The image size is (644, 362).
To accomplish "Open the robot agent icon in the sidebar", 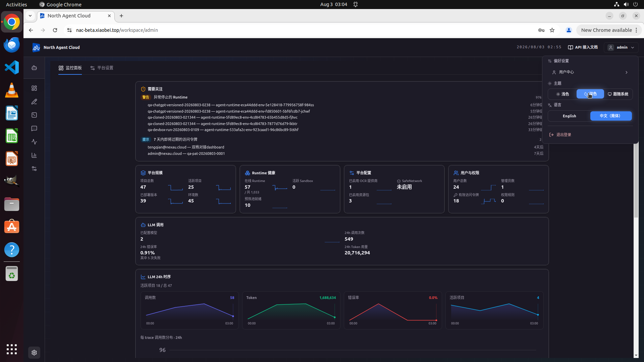I will [34, 68].
